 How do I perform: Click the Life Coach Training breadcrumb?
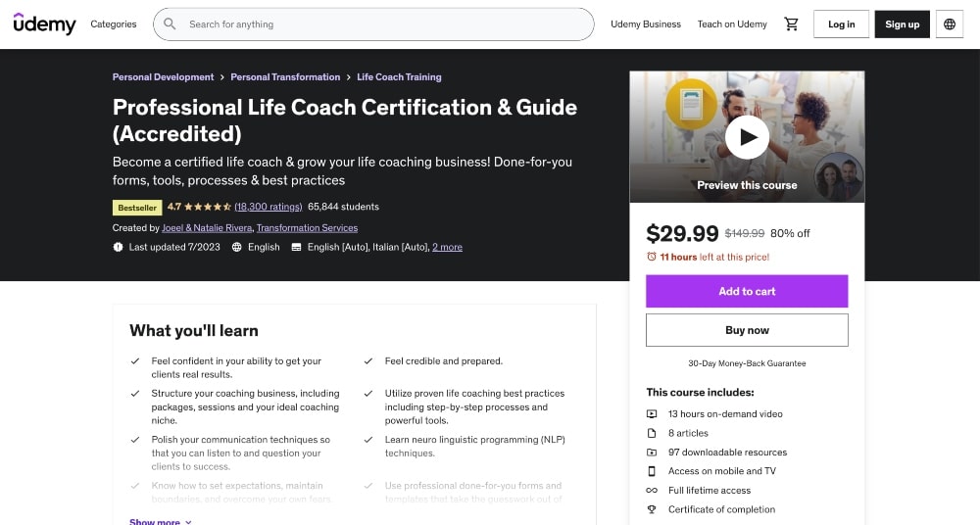(399, 77)
